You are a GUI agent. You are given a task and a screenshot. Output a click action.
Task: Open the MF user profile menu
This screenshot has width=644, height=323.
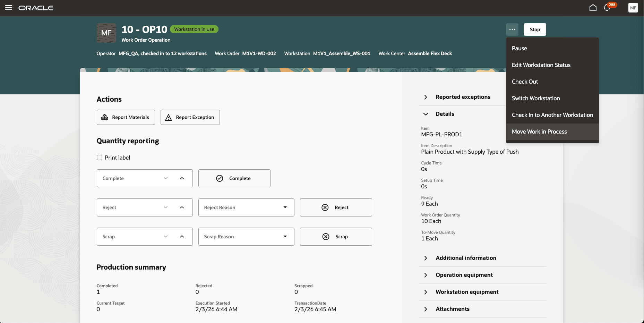pos(633,8)
